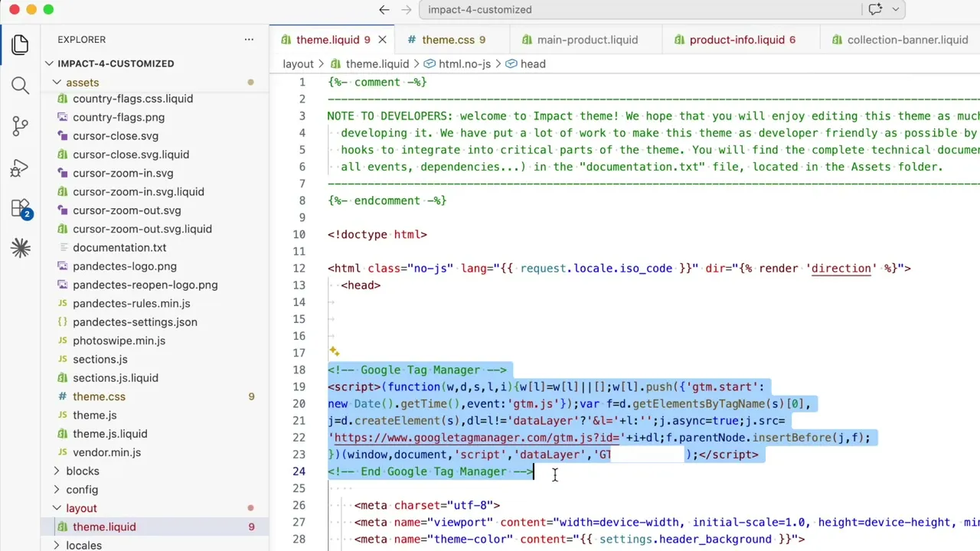Click the EXPLORER panel title
Viewport: 980px width, 551px height.
click(x=81, y=39)
